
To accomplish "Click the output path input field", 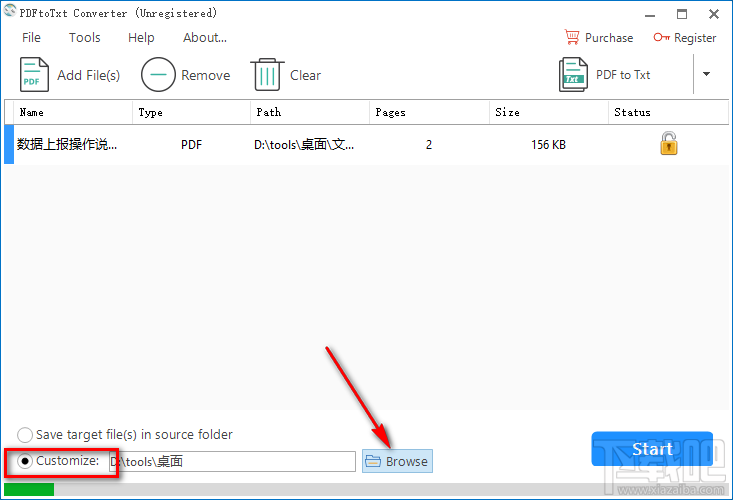I will point(232,461).
